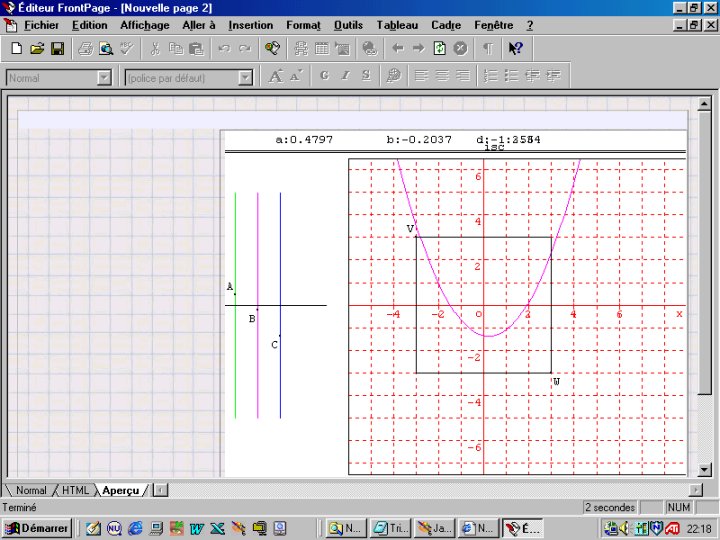
Task: Toggle underline formatting S button
Action: pos(366,76)
